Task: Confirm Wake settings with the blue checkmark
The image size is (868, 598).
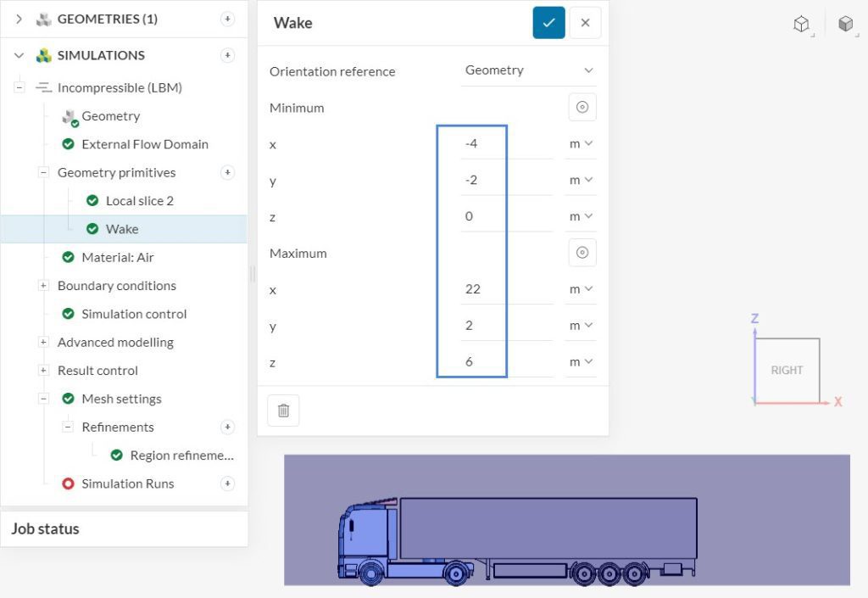Action: click(548, 23)
